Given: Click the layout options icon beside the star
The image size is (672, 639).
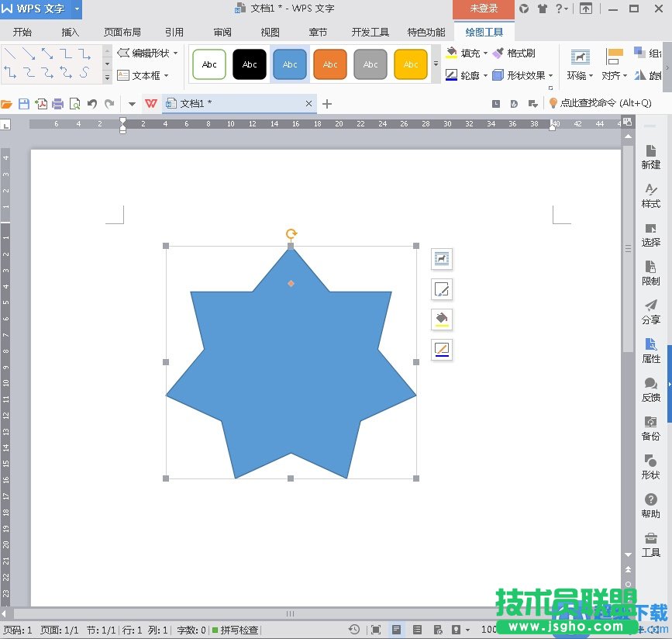Looking at the screenshot, I should [442, 259].
